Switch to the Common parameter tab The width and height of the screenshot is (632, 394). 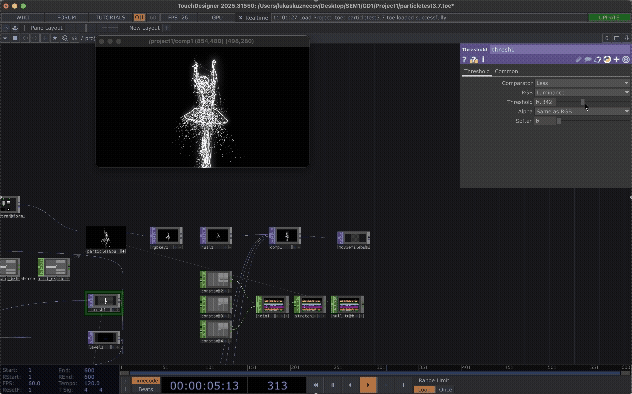coord(506,71)
